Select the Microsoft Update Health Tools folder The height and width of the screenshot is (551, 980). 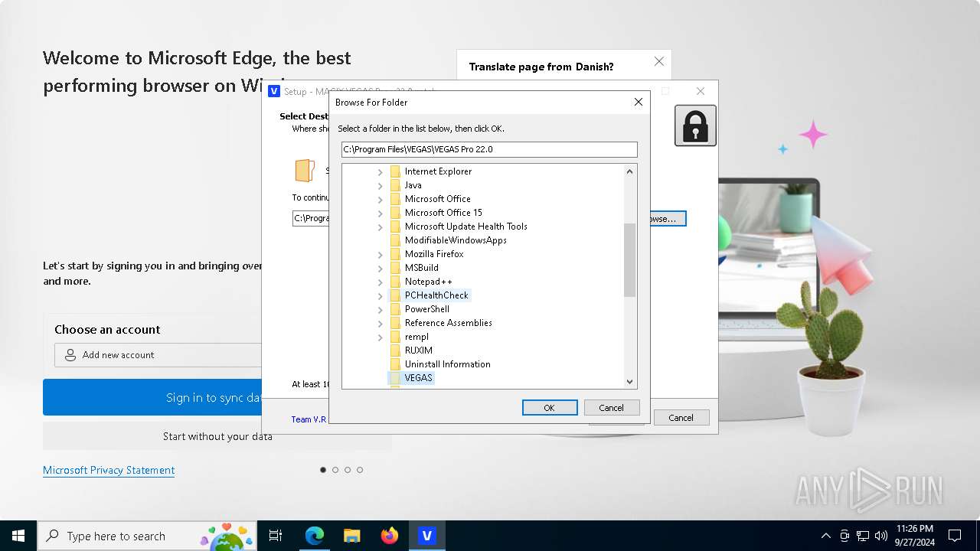(466, 227)
